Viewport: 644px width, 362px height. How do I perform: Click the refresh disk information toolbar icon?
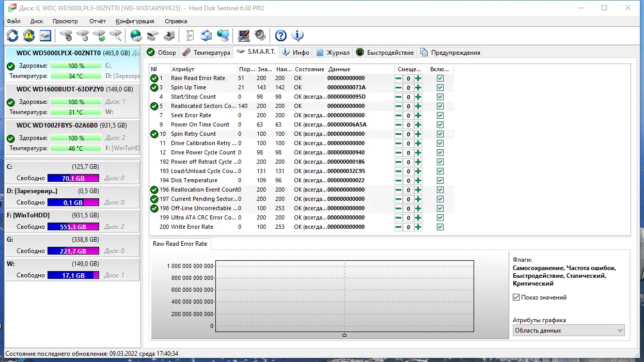(12, 36)
